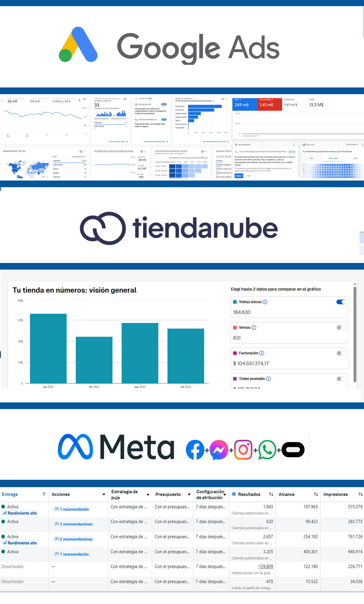This screenshot has height=604, width=364.
Task: Switch to the Día tab
Action: point(312,158)
